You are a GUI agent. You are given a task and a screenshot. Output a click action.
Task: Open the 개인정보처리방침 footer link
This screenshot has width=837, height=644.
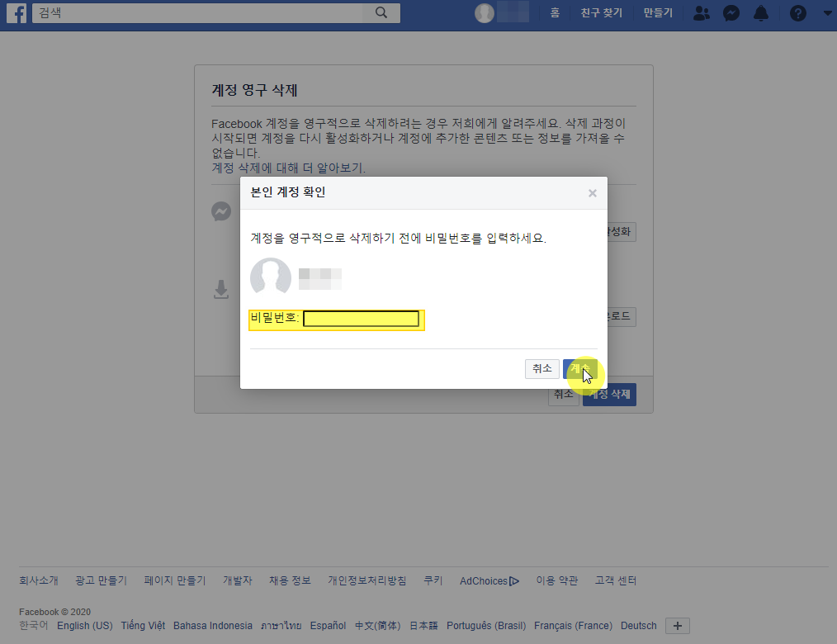(367, 580)
